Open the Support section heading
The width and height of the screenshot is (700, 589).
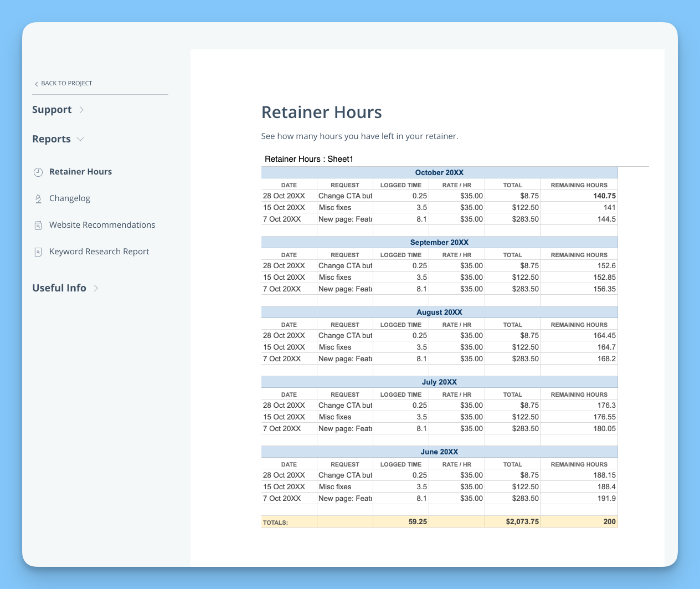[x=52, y=110]
